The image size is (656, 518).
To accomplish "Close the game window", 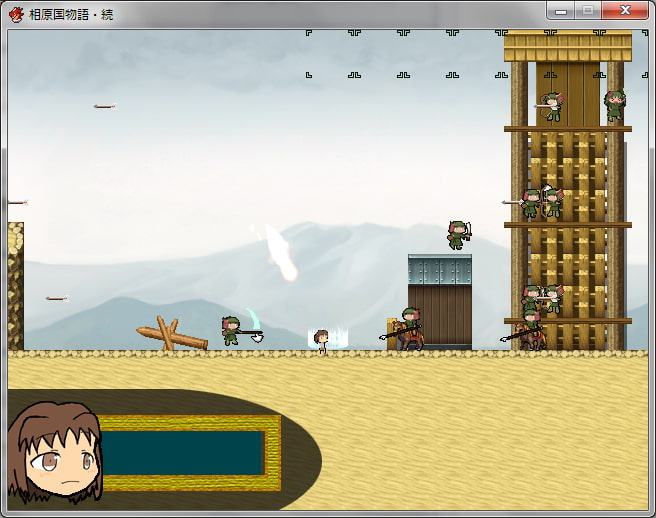I will pyautogui.click(x=625, y=11).
